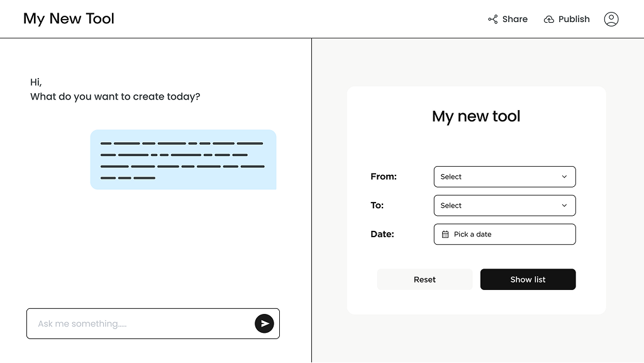The image size is (644, 363).
Task: Click the Show list button
Action: (x=528, y=279)
